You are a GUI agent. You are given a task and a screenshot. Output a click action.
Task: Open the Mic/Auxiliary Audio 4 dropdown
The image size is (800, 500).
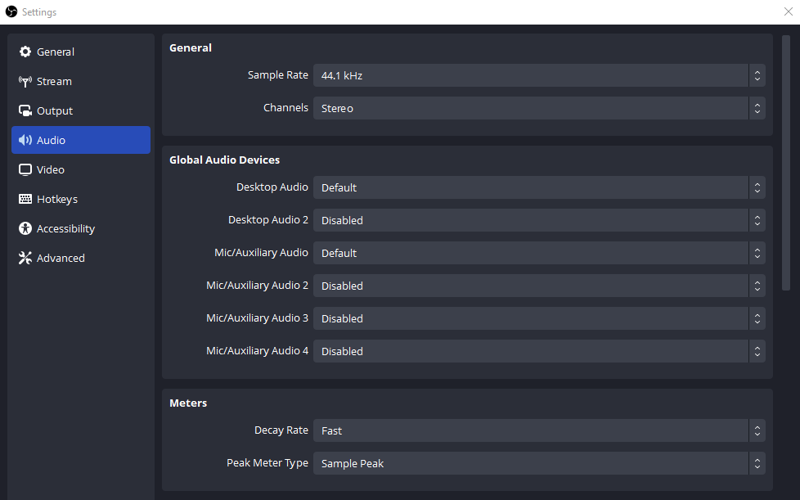pos(539,351)
